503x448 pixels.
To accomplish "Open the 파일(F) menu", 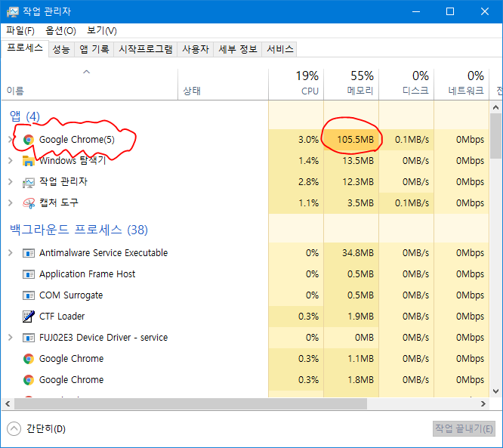I will 20,31.
